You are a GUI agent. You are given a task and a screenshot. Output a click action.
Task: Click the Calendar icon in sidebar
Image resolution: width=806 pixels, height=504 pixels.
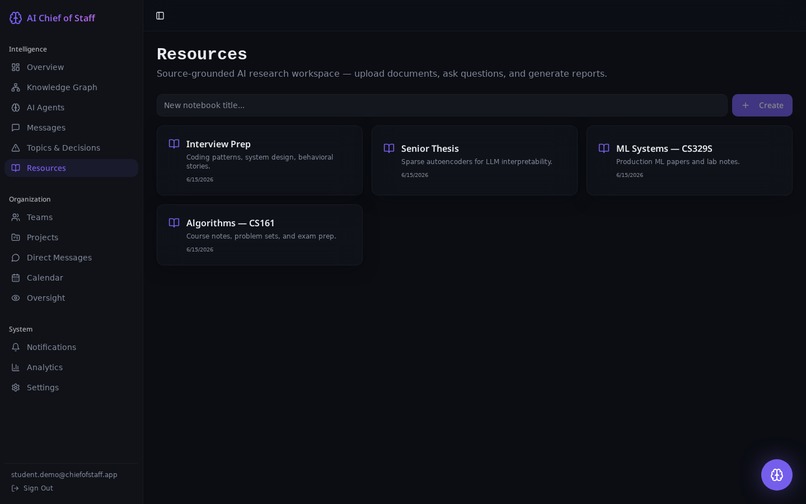tap(16, 278)
